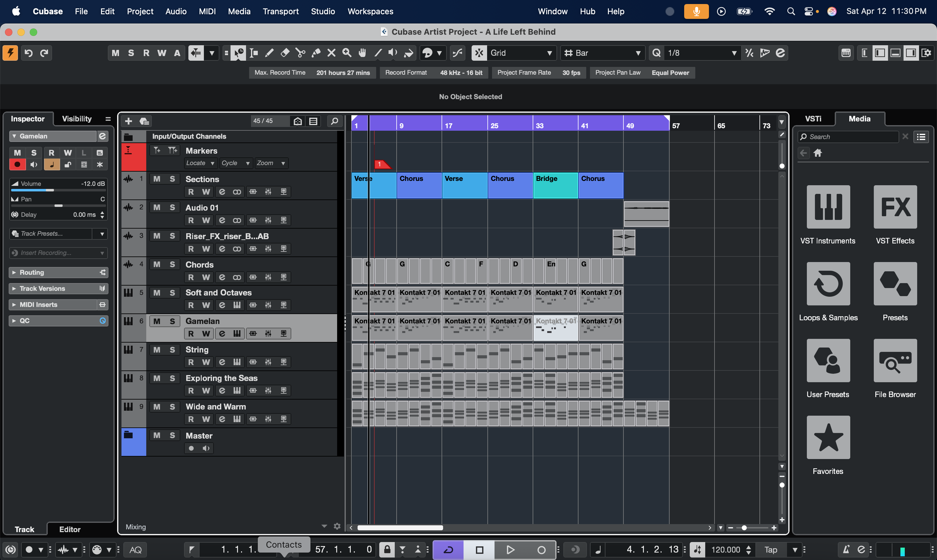Select the Split scissors tool
The image size is (937, 560).
point(301,53)
